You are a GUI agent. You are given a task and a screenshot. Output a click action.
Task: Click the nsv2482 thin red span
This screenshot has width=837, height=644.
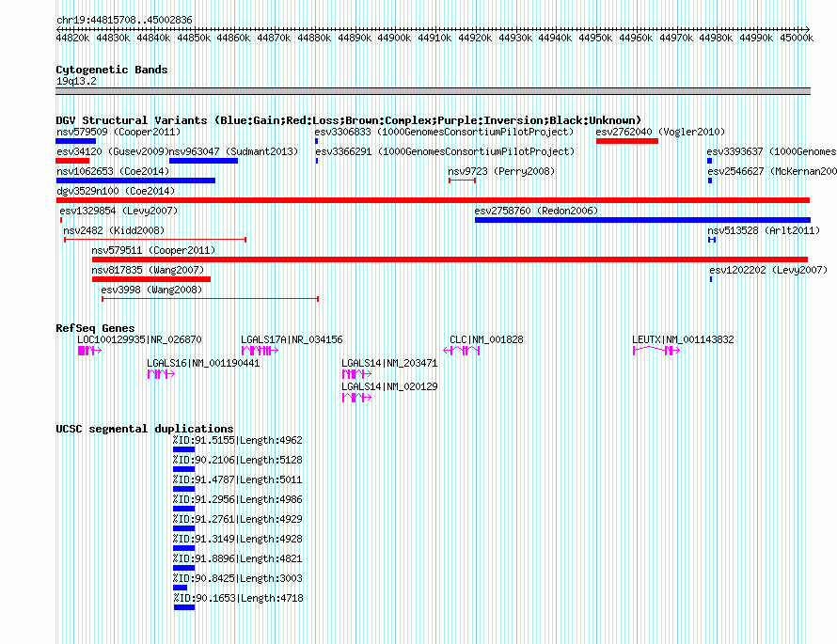click(x=155, y=240)
